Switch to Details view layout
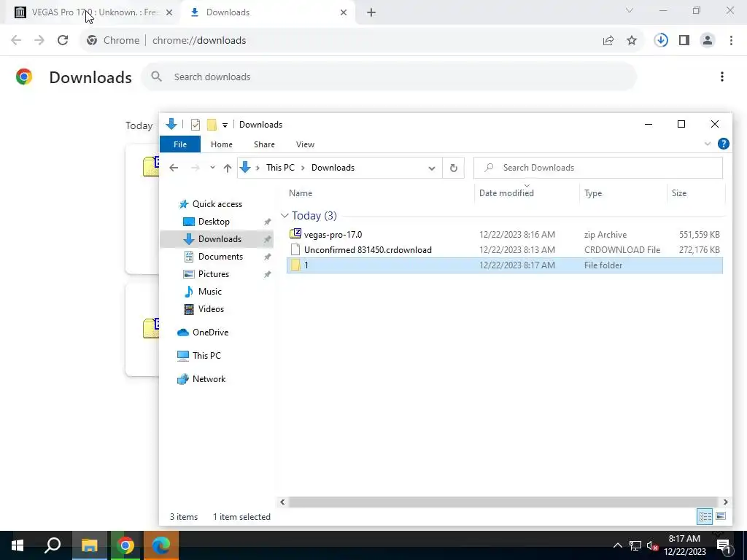This screenshot has width=747, height=560. [705, 516]
